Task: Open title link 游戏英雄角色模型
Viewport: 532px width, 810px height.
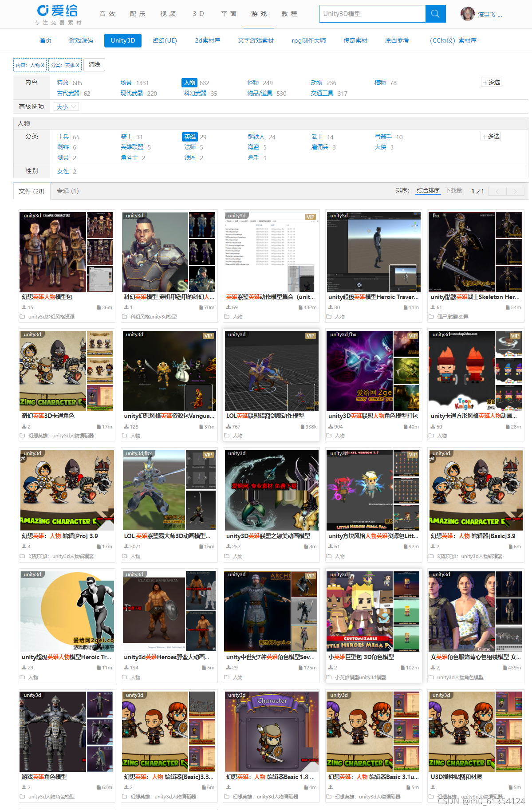Action: point(44,777)
